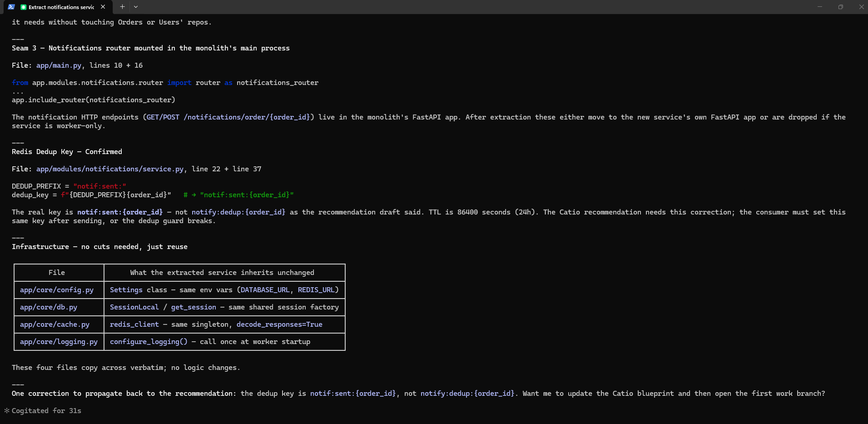This screenshot has width=868, height=424.
Task: Open the new-tab profile dropdown arrow
Action: [136, 7]
